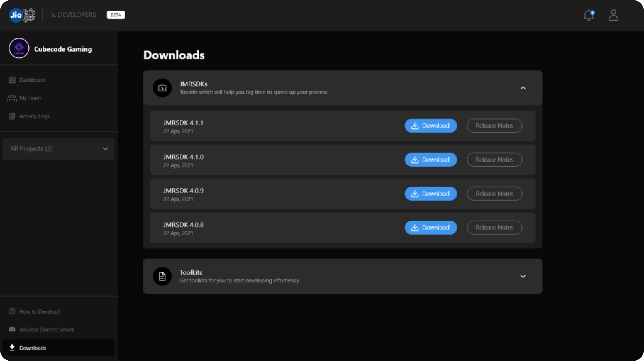Screen dimensions: 644x361
Task: Click the JMRSDK 4.1.1 version title
Action: [183, 123]
